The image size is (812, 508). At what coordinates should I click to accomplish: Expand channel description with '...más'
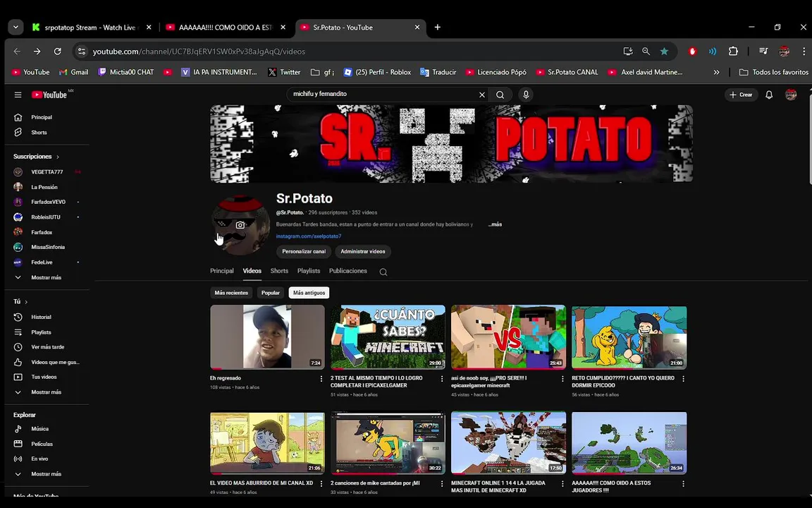495,224
